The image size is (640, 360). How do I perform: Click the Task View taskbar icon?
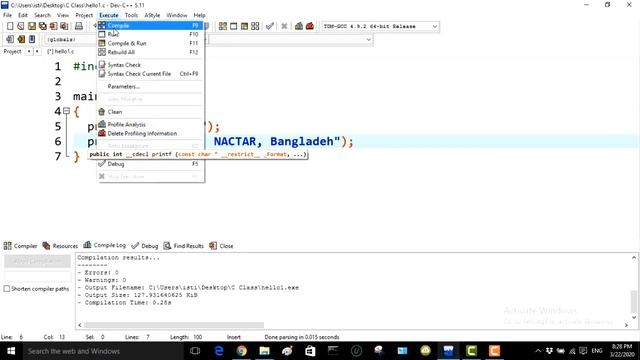click(x=195, y=351)
